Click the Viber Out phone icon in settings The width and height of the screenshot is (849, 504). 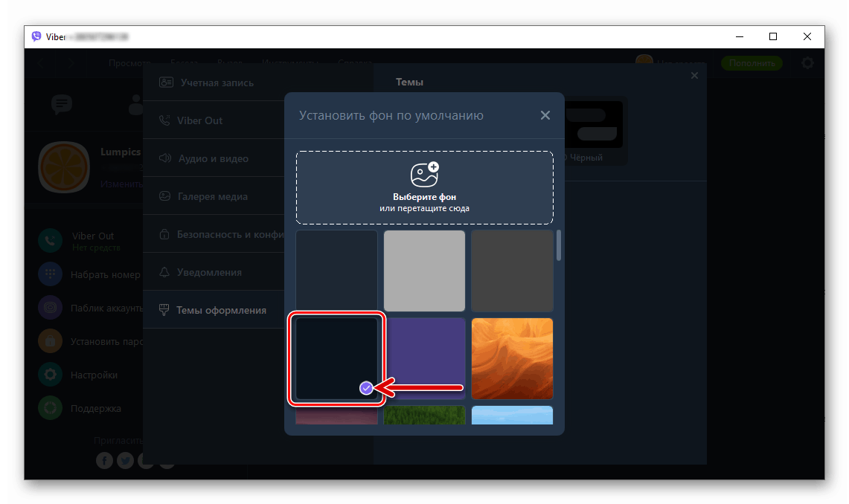tap(164, 120)
